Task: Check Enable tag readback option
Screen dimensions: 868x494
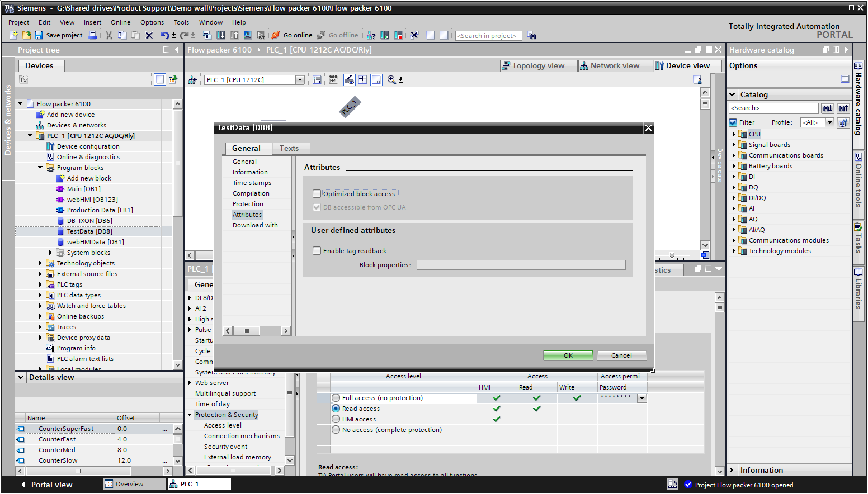Action: pyautogui.click(x=317, y=251)
